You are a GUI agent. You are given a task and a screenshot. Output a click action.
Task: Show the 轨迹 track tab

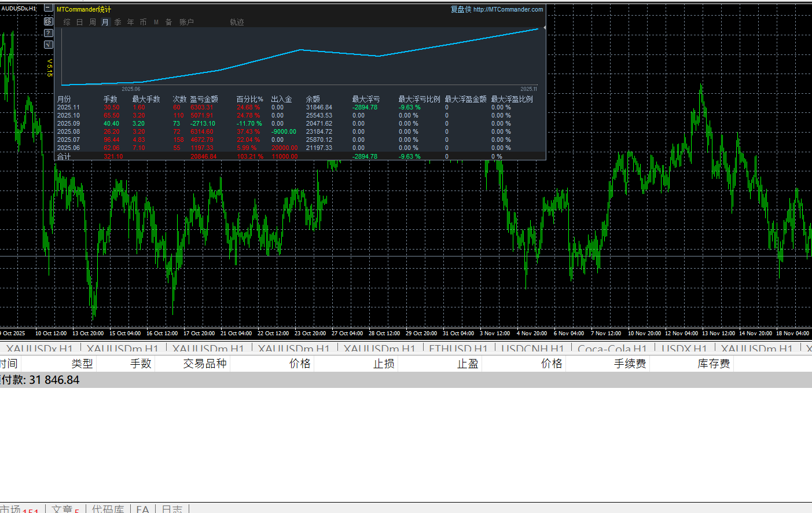coord(237,22)
